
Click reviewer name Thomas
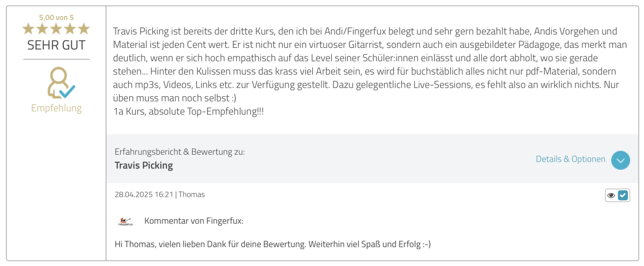tap(192, 195)
